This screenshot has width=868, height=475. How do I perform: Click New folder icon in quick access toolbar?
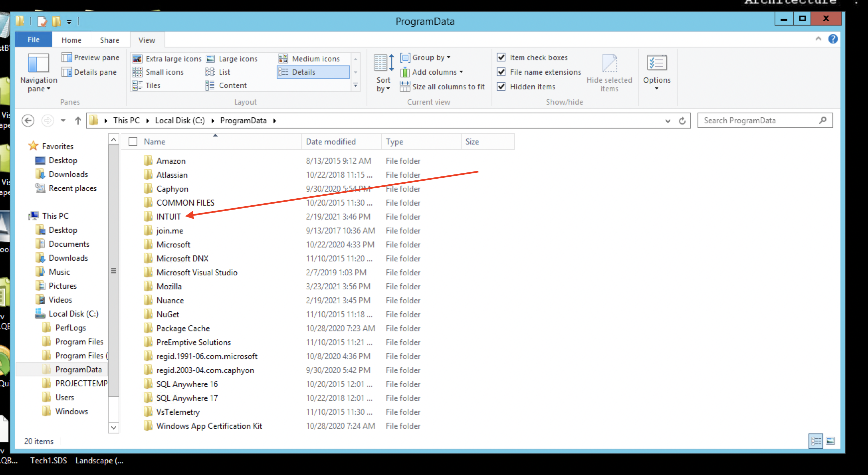tap(56, 22)
